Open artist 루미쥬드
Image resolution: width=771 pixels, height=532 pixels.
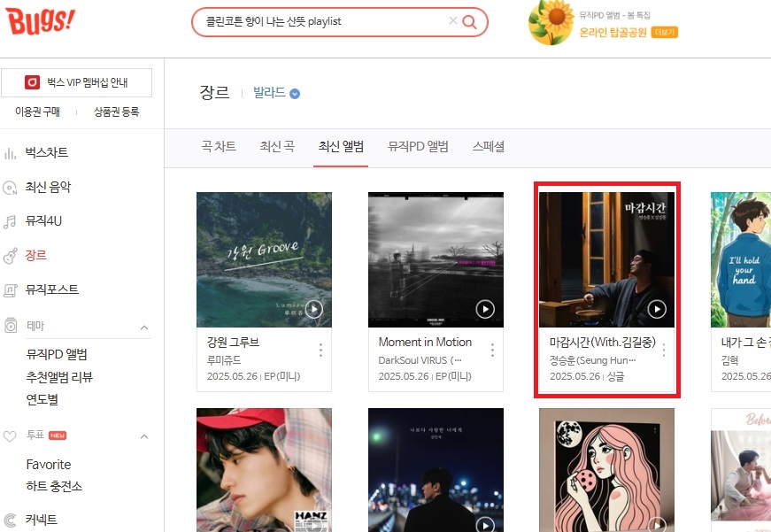tap(224, 360)
